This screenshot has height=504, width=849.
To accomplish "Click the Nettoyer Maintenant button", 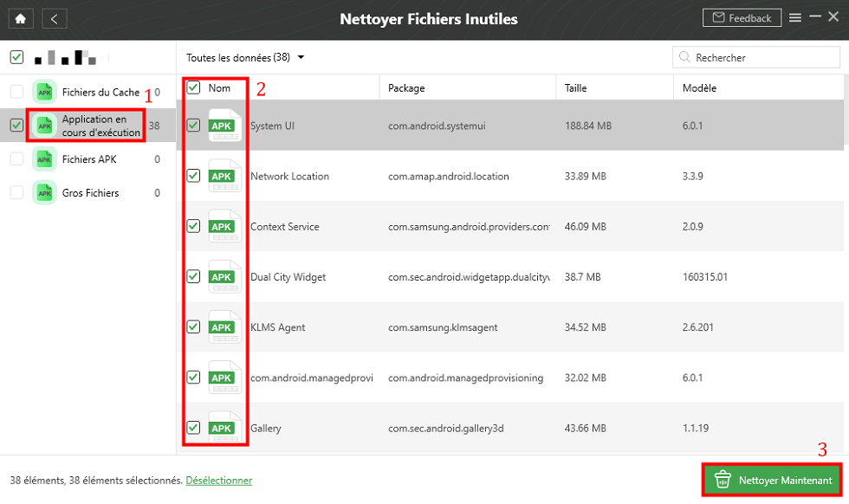I will [773, 480].
